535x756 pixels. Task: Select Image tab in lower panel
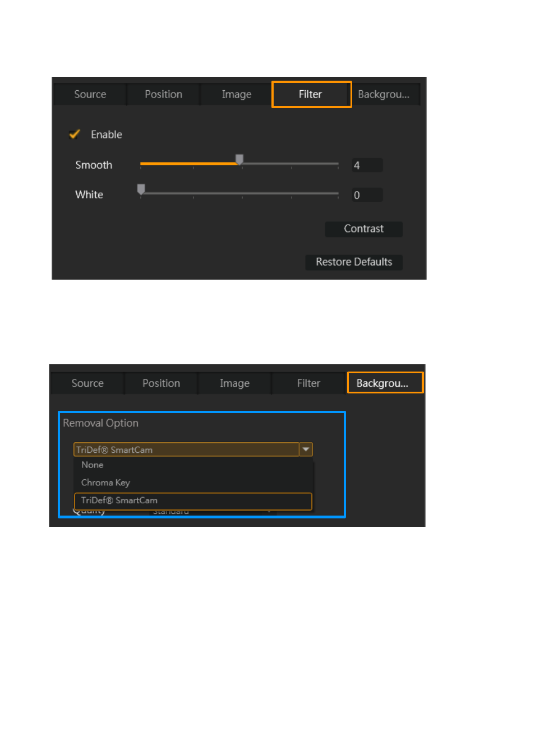click(x=234, y=383)
